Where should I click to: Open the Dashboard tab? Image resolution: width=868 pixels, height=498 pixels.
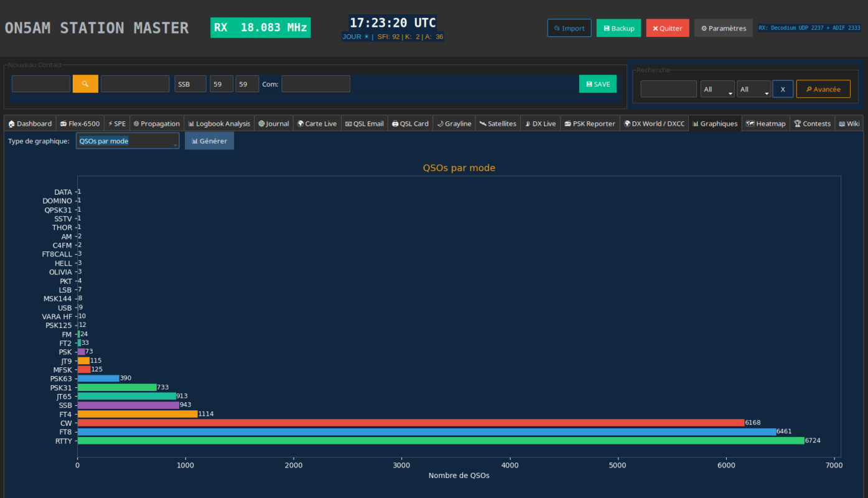30,124
